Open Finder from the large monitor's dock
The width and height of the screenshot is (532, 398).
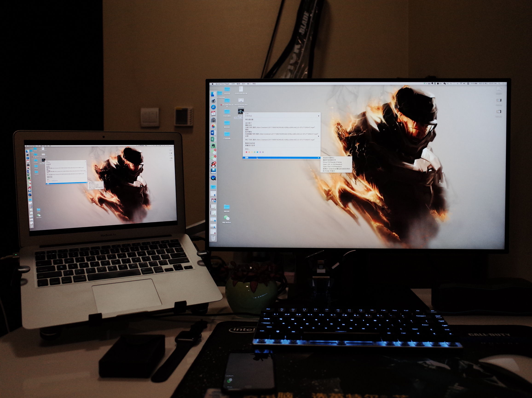click(x=213, y=94)
